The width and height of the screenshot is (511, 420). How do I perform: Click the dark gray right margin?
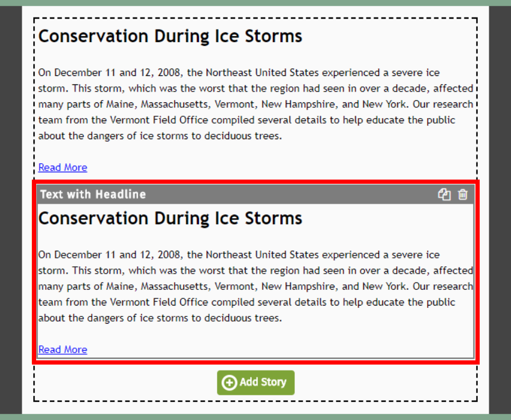pos(500,210)
